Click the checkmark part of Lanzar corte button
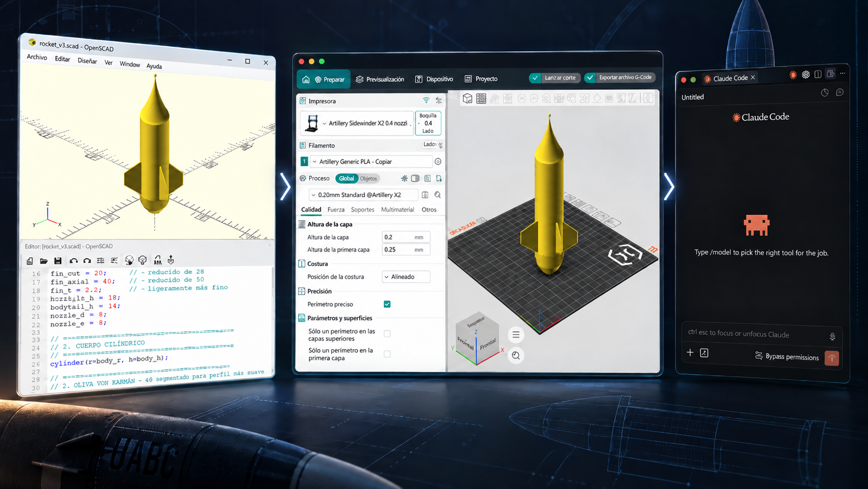This screenshot has height=489, width=868. click(535, 78)
